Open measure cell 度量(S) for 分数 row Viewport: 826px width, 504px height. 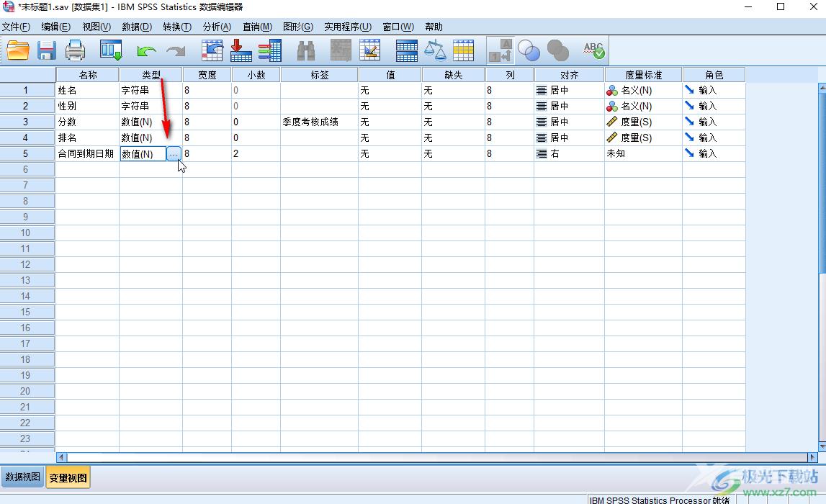[644, 122]
